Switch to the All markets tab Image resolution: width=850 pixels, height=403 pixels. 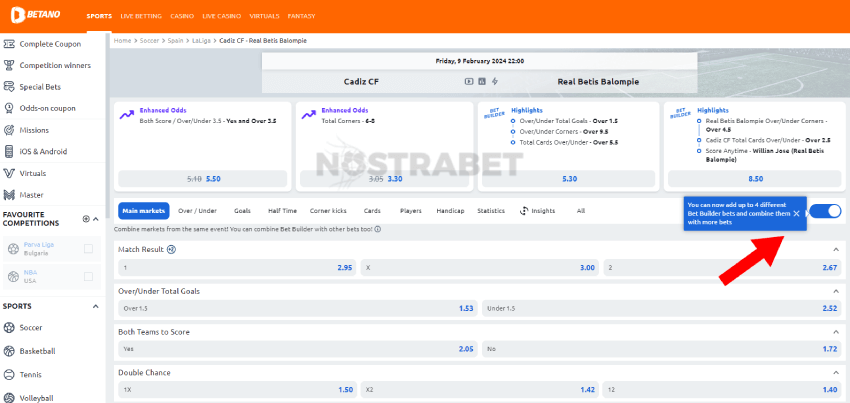(x=581, y=211)
